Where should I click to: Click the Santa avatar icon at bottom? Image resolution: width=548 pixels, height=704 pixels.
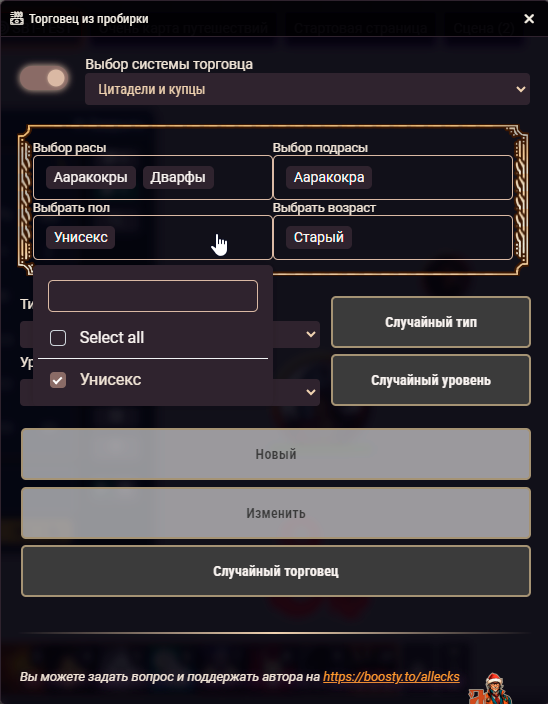click(x=491, y=688)
